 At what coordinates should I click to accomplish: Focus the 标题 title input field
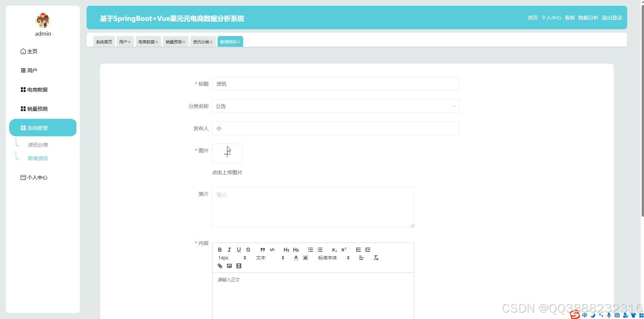tap(336, 84)
